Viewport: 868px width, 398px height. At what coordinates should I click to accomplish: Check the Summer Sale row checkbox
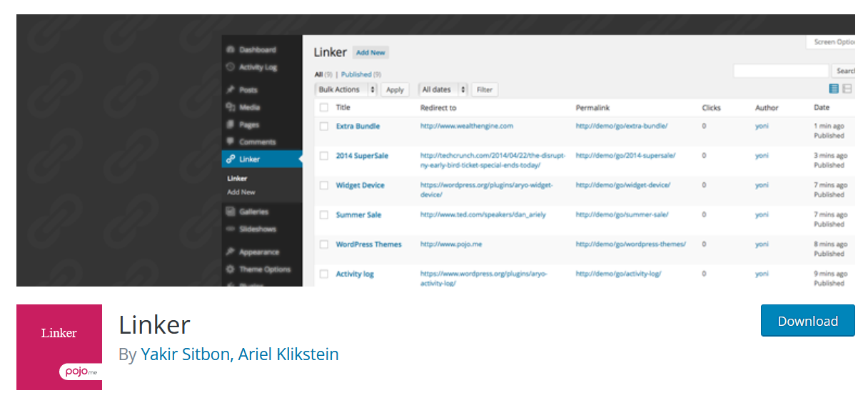[323, 215]
